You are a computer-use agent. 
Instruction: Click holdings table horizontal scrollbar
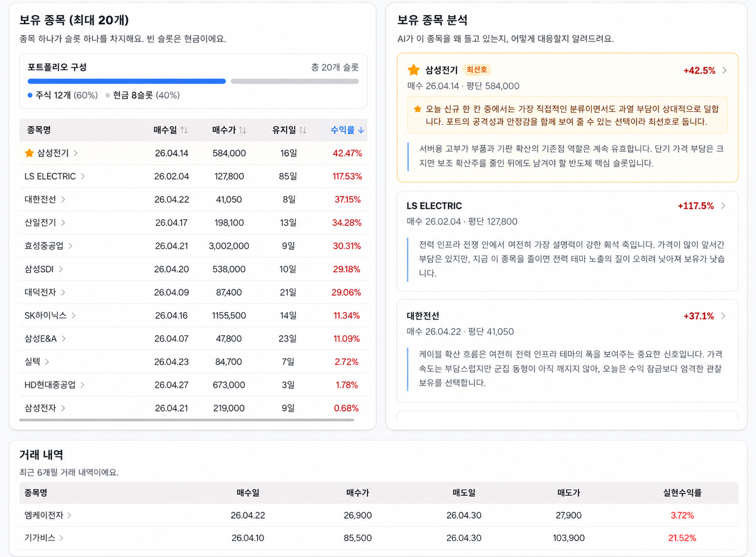(187, 420)
